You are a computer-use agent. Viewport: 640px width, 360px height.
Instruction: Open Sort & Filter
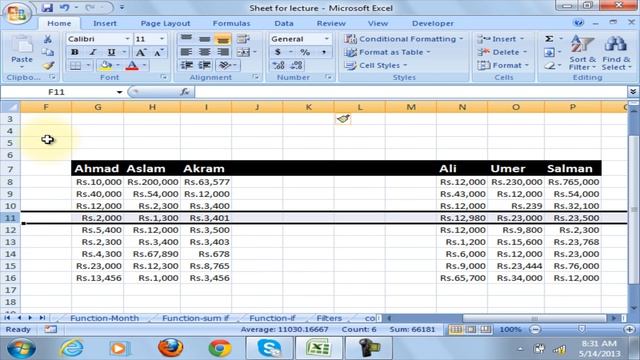tap(582, 53)
